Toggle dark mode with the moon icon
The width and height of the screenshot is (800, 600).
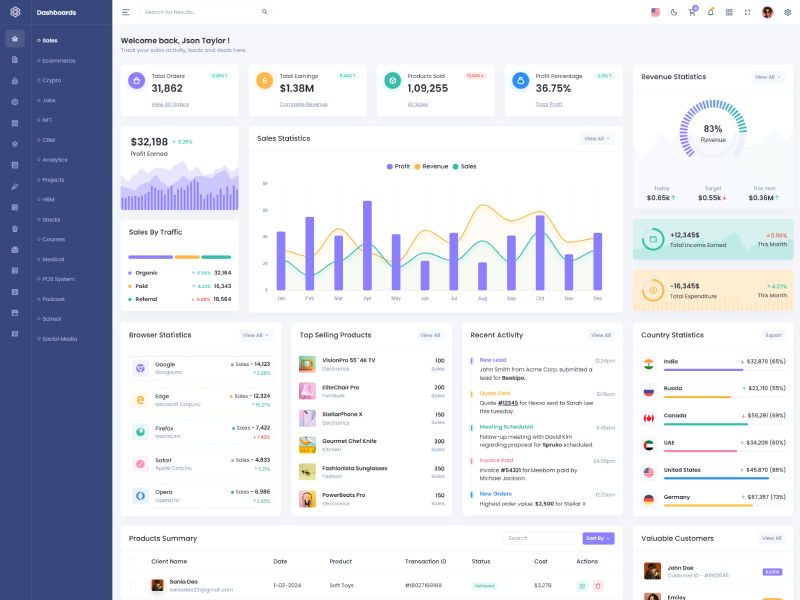click(673, 12)
